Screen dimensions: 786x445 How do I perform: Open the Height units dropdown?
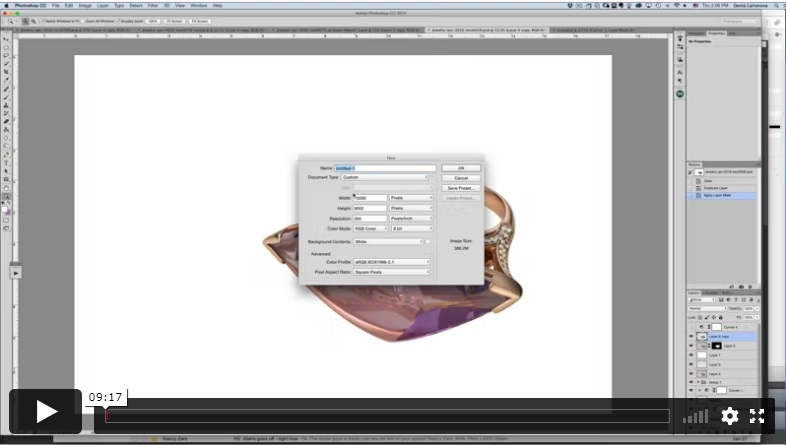coord(411,208)
